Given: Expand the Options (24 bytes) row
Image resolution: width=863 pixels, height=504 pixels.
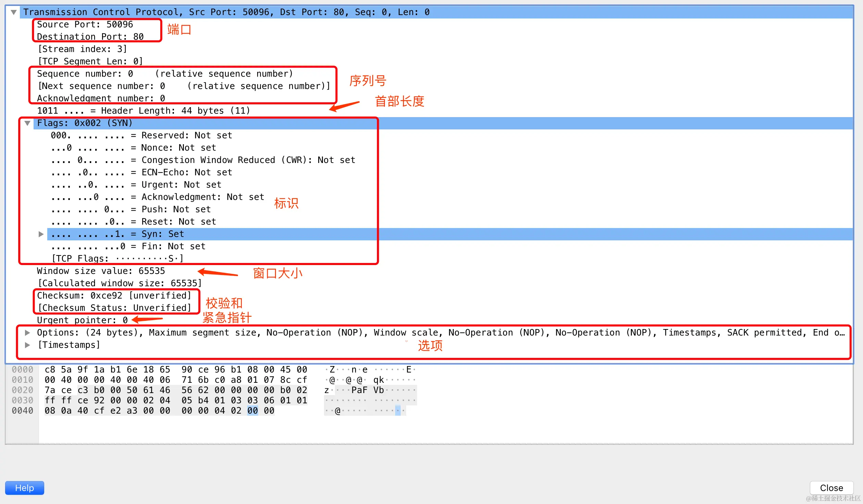Looking at the screenshot, I should [x=27, y=333].
